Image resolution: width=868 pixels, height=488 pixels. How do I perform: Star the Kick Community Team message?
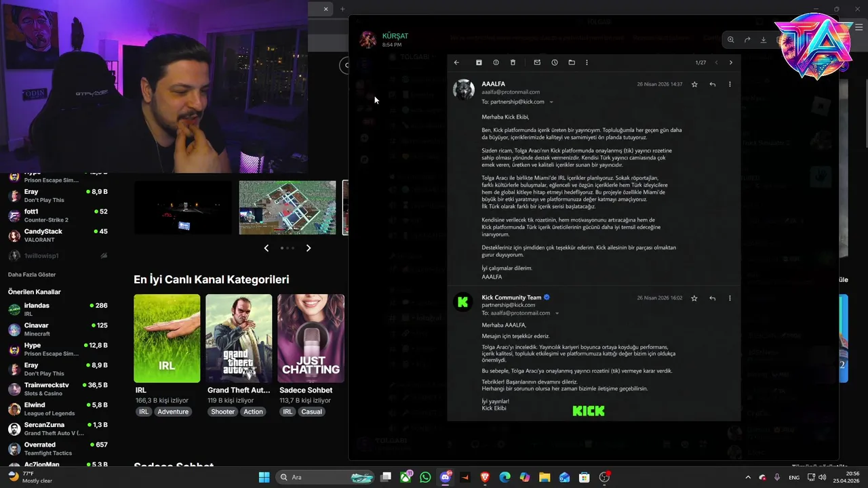point(694,298)
